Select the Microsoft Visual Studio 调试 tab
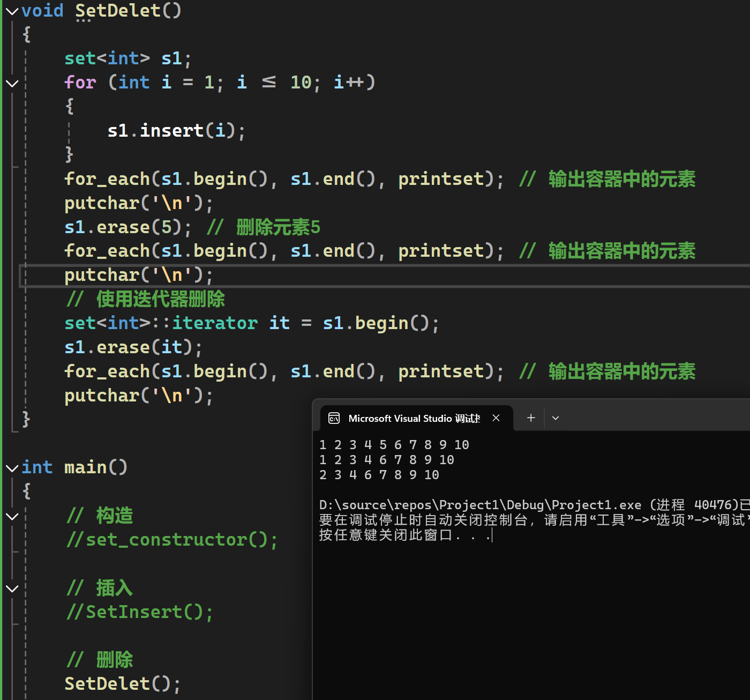 (x=414, y=418)
